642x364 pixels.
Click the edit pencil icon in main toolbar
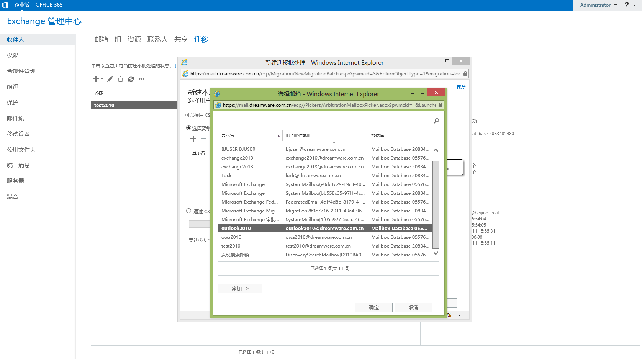click(x=110, y=79)
